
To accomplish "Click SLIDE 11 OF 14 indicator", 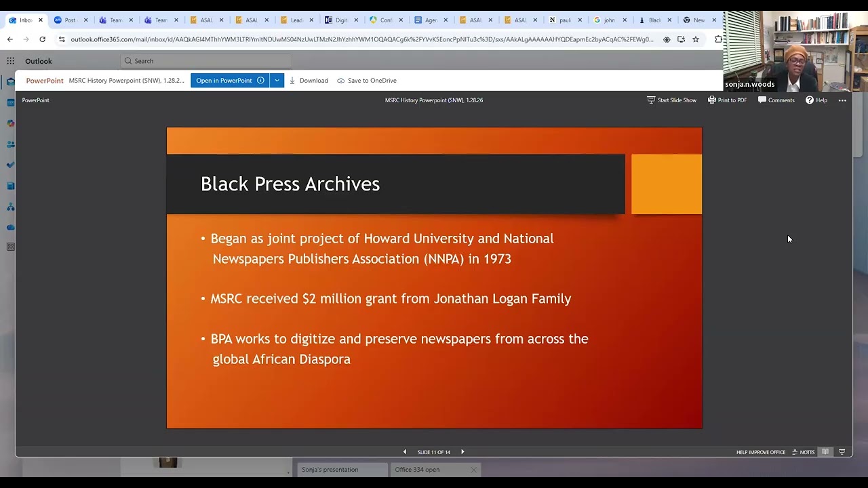I will tap(434, 452).
